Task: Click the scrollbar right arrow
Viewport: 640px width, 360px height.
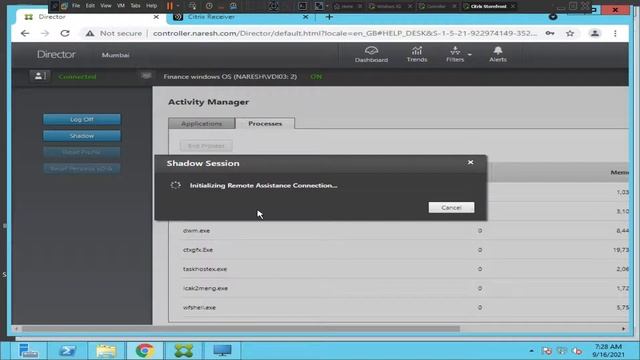Action: click(623, 329)
